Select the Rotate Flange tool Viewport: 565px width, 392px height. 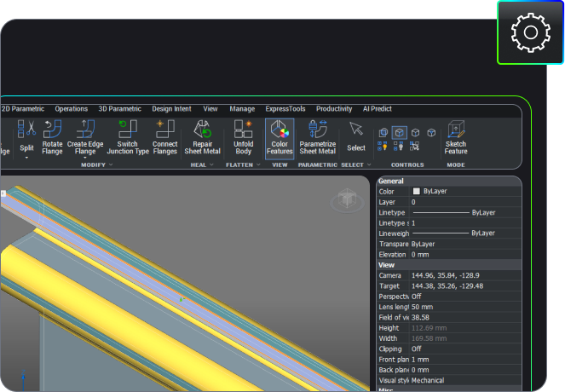pyautogui.click(x=52, y=136)
